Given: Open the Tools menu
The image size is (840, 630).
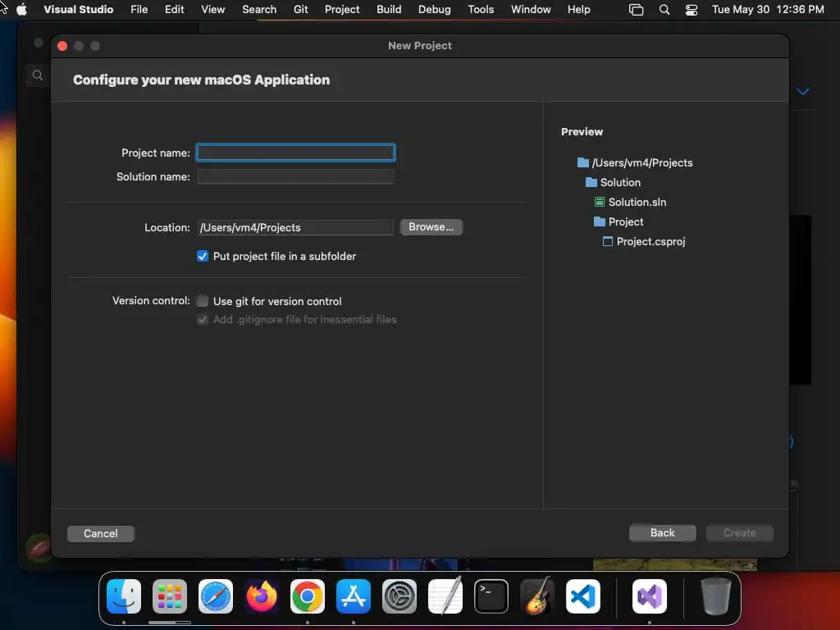Looking at the screenshot, I should [481, 10].
